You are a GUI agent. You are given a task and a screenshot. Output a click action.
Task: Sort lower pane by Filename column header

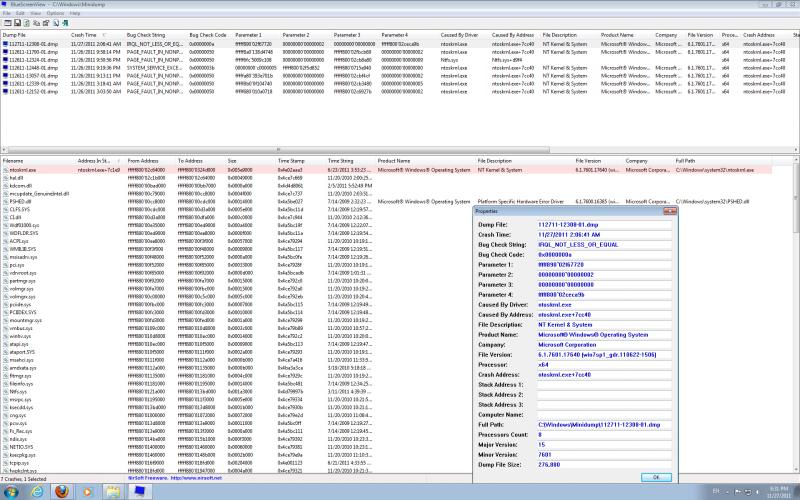click(x=38, y=161)
